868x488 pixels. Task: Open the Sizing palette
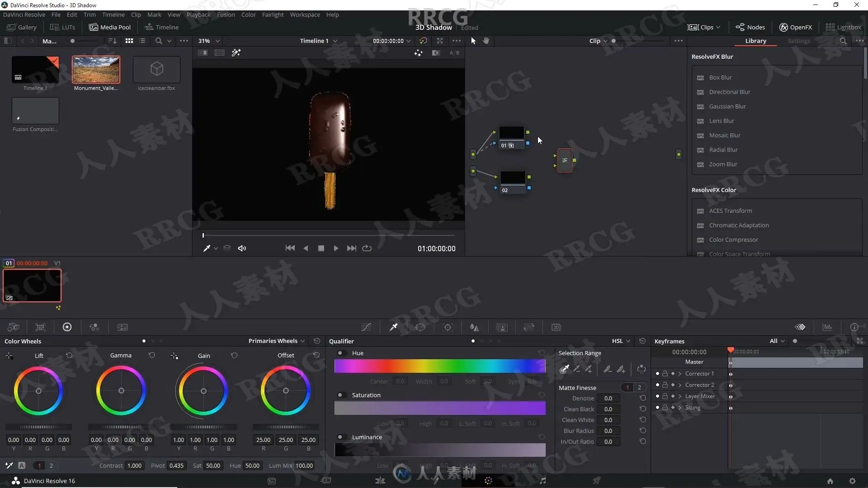click(x=529, y=327)
